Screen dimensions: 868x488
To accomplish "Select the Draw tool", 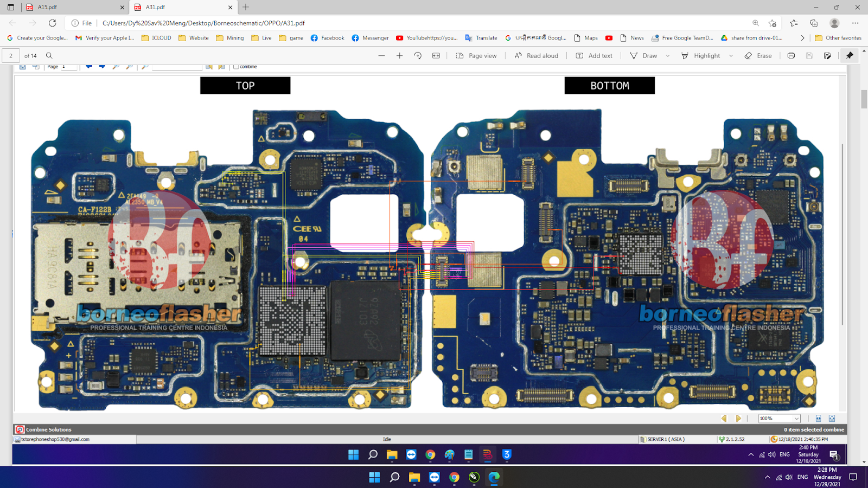I will pyautogui.click(x=643, y=55).
